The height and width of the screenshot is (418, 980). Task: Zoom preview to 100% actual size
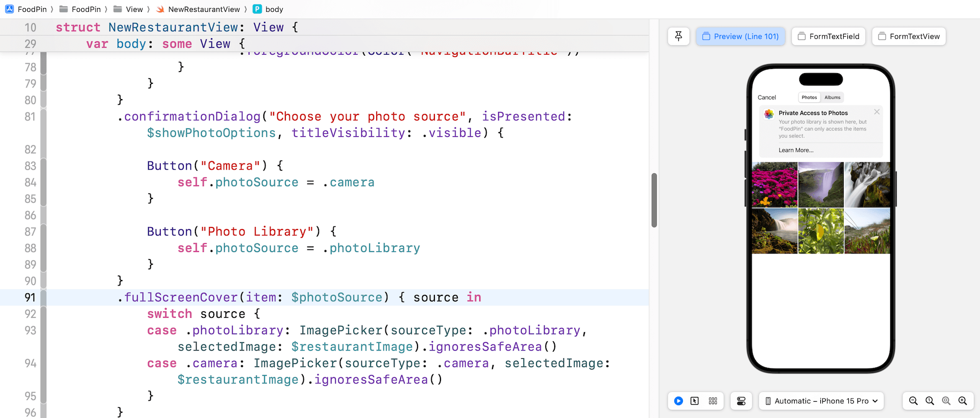click(930, 401)
